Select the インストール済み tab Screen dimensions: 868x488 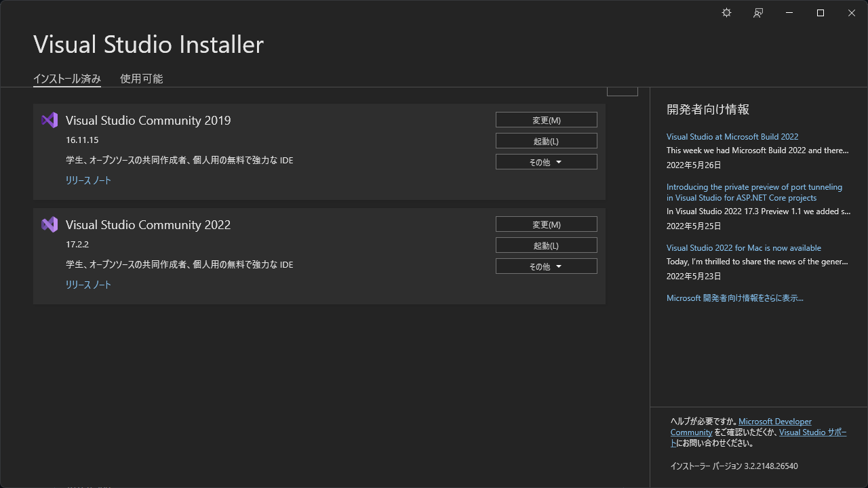coord(67,79)
